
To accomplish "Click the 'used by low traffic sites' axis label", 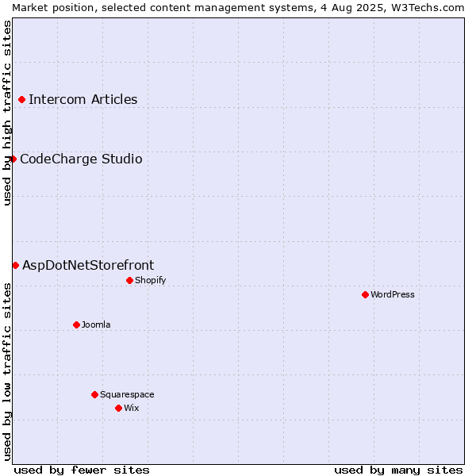I will (x=6, y=372).
